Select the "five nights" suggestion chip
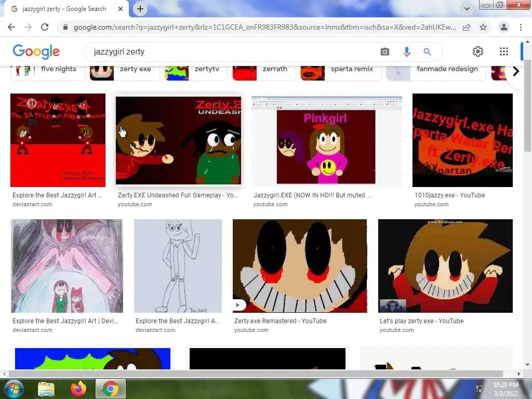532x399 pixels. [x=47, y=72]
